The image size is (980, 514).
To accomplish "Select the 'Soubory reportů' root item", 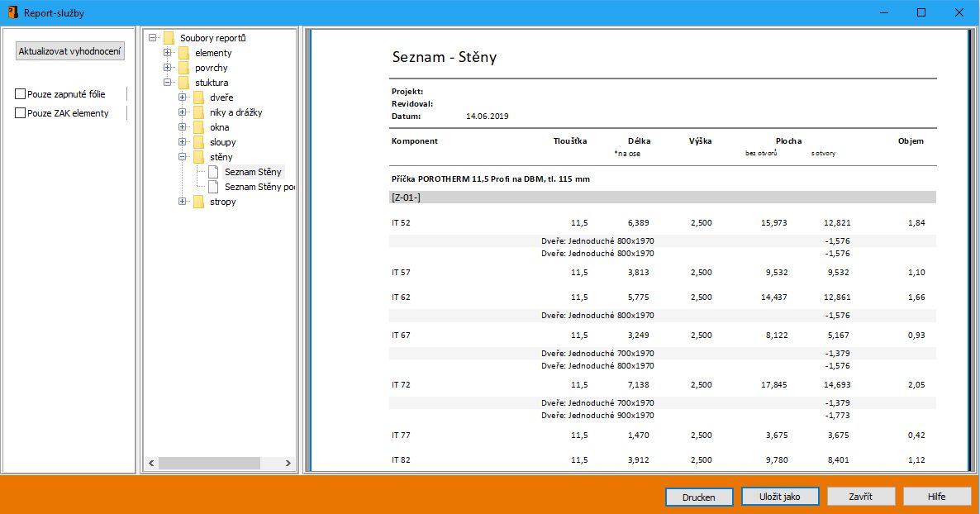I will tap(212, 38).
